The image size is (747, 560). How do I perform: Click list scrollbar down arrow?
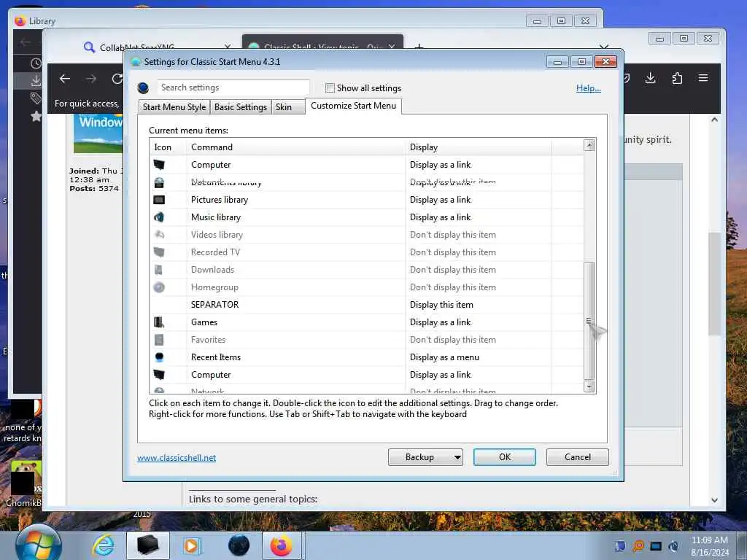[x=589, y=386]
